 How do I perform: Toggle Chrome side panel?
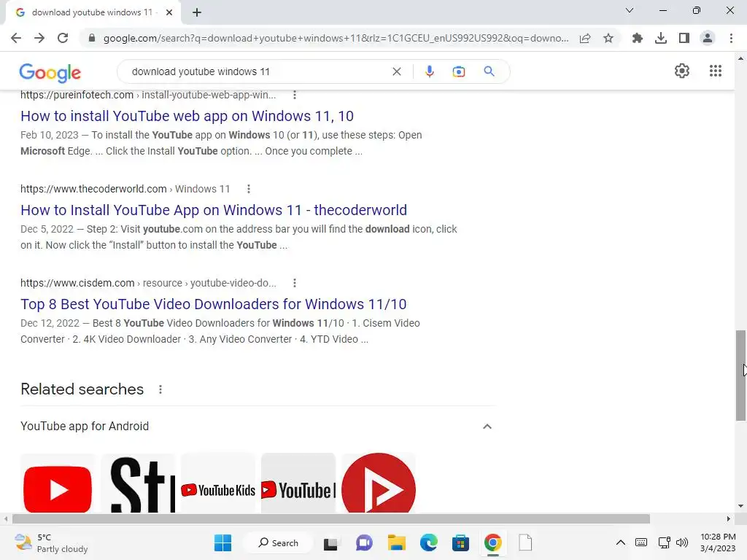684,38
